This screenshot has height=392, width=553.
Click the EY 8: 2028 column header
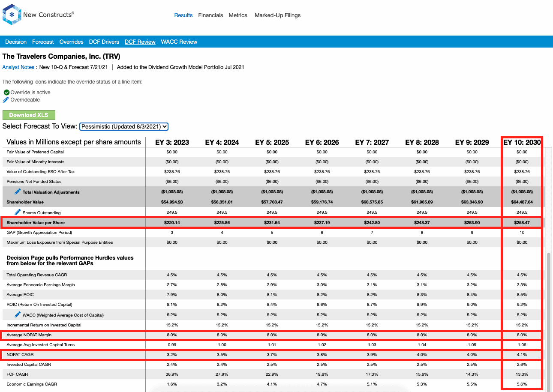pyautogui.click(x=422, y=142)
